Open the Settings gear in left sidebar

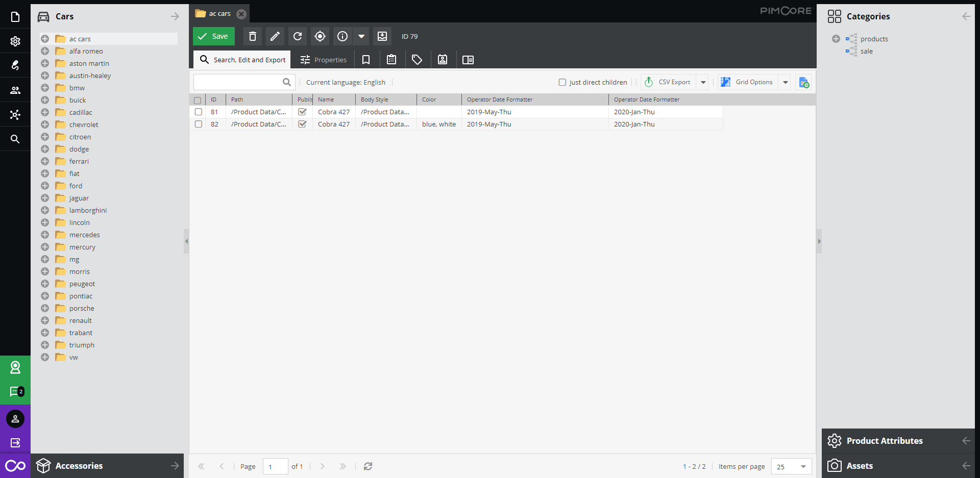[x=15, y=41]
